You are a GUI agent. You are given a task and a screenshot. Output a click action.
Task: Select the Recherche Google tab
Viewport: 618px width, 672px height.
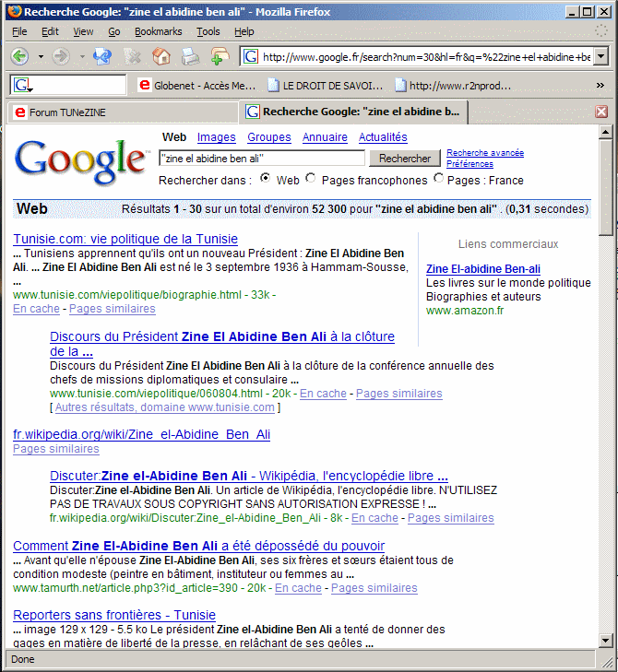click(352, 112)
